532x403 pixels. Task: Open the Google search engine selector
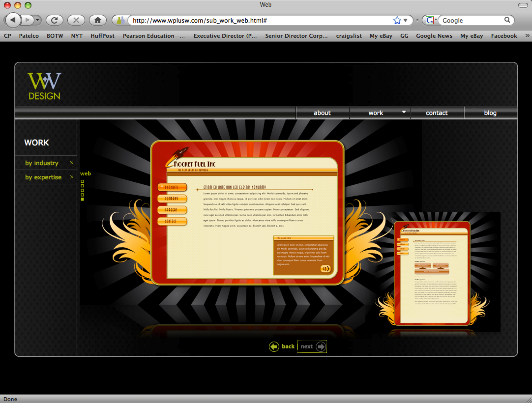click(431, 20)
